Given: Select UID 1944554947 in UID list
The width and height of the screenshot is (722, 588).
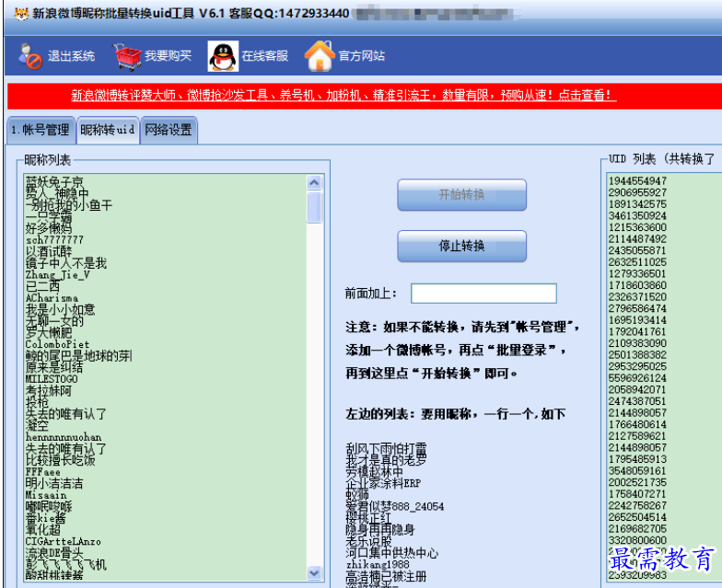Looking at the screenshot, I should click(x=637, y=180).
